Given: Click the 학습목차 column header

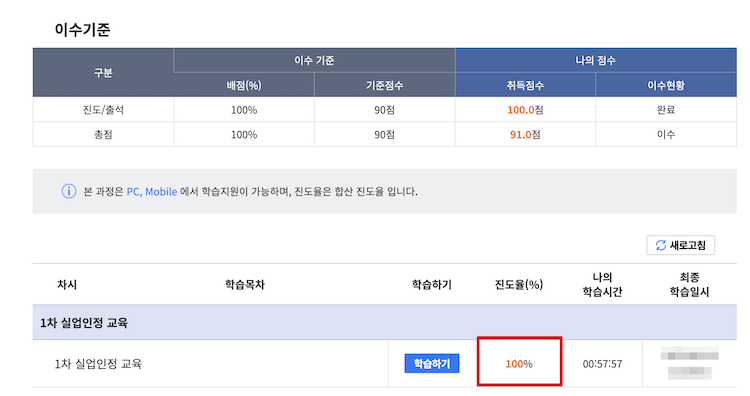Looking at the screenshot, I should pyautogui.click(x=244, y=285).
